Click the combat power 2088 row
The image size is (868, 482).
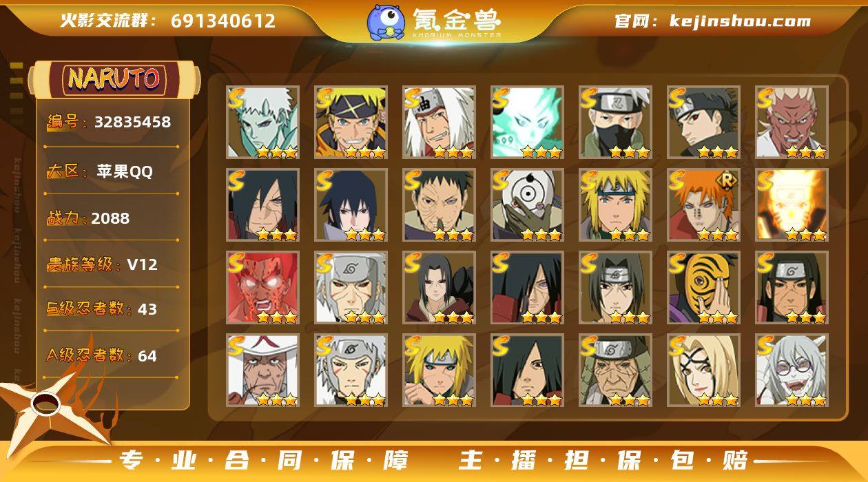(x=88, y=218)
